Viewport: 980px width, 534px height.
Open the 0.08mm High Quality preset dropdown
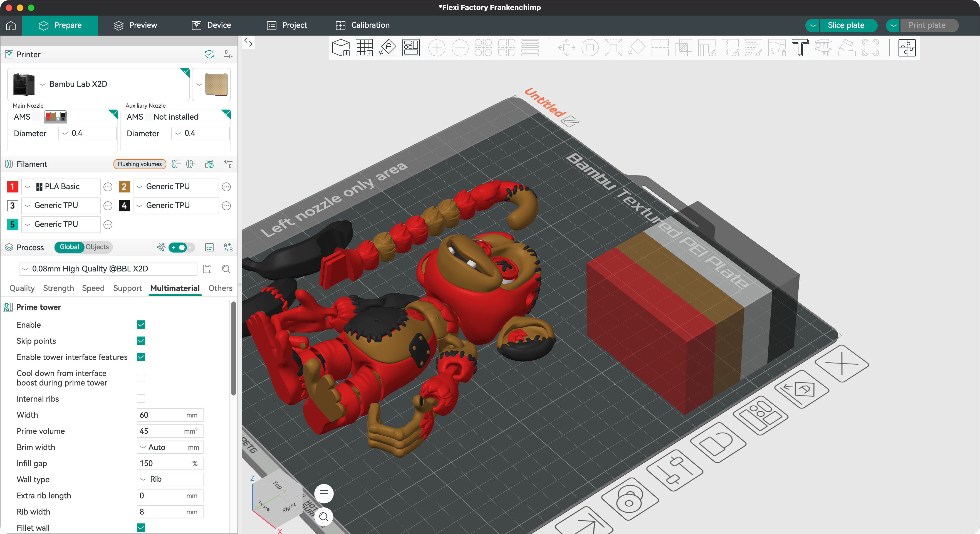[108, 269]
